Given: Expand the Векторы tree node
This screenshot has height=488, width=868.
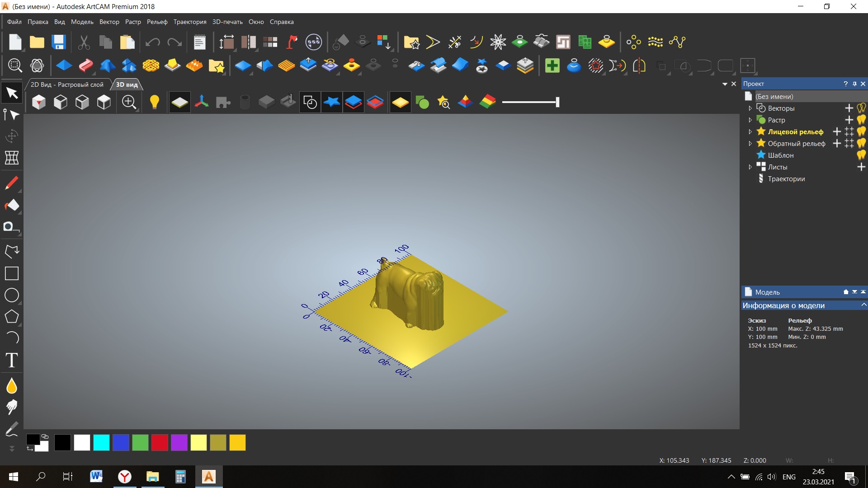Looking at the screenshot, I should coord(750,108).
